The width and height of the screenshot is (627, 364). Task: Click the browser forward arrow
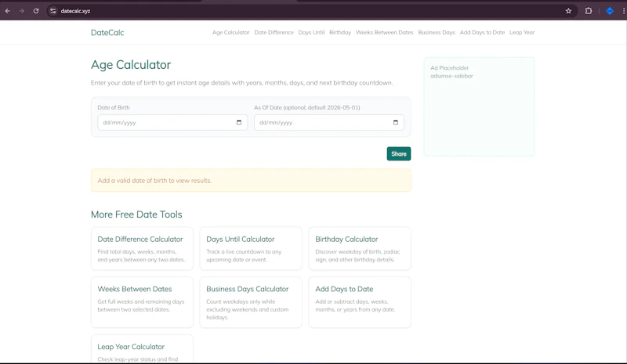tap(22, 11)
